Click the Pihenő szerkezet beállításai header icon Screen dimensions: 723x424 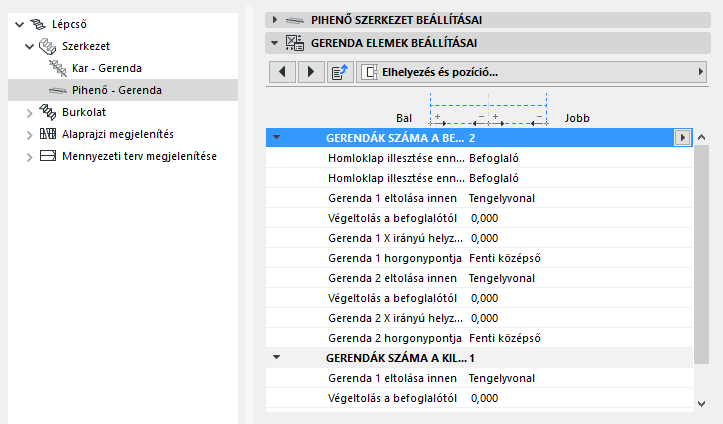click(x=295, y=20)
